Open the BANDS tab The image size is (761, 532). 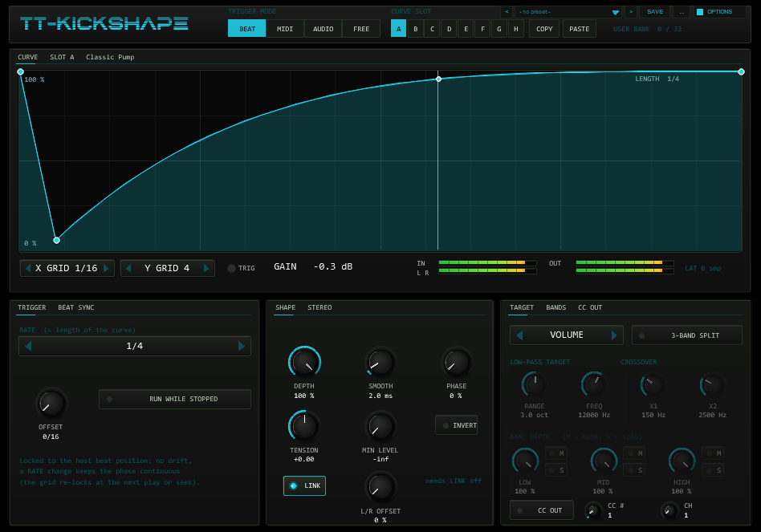(555, 307)
